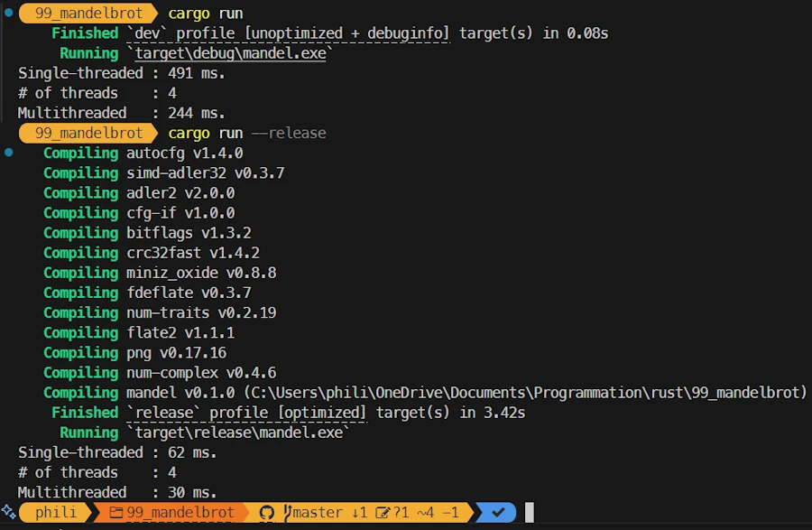Click the terminal cursor block at the prompt
The width and height of the screenshot is (812, 530).
click(530, 512)
